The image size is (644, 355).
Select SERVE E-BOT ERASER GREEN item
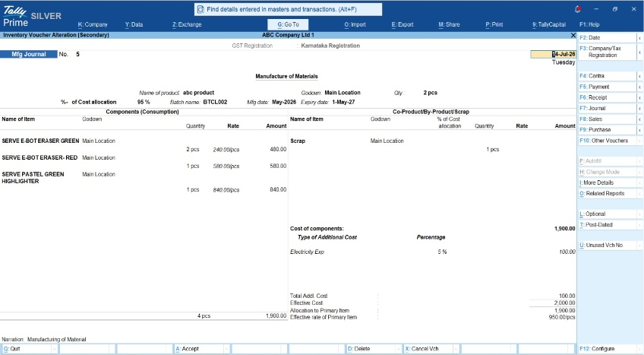(x=40, y=141)
